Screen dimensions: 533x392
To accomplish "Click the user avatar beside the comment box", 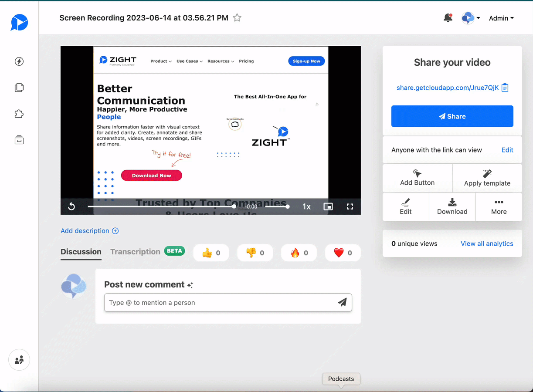I will (x=74, y=286).
